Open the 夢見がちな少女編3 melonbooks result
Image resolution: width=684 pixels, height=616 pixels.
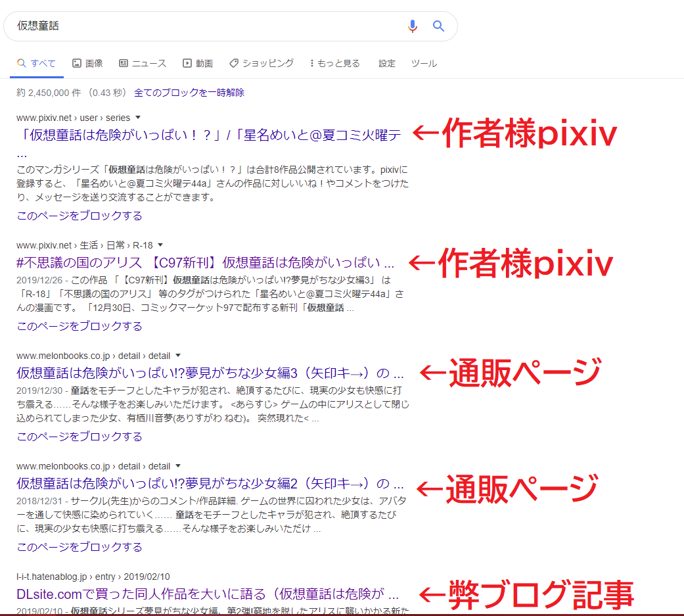pyautogui.click(x=210, y=373)
